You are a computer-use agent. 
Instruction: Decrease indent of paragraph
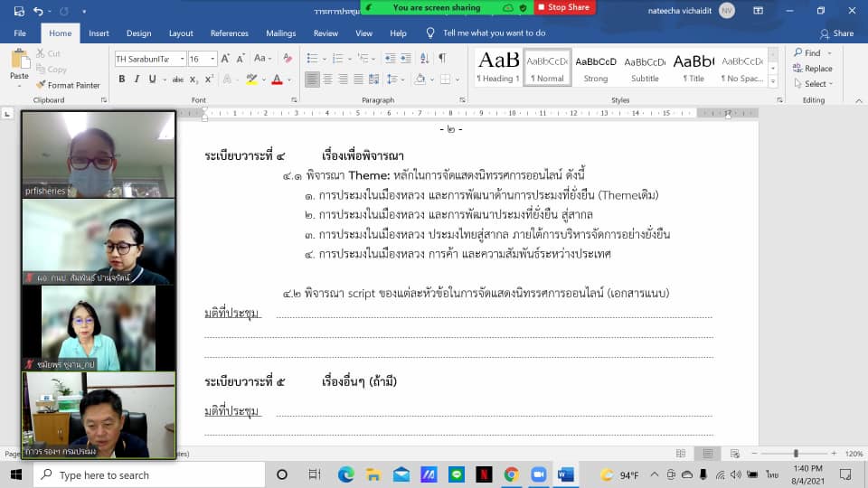click(391, 58)
